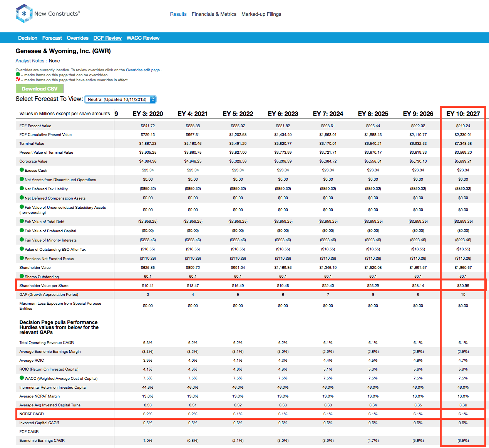Click green dot beside Pensions Net Funded Status

[x=22, y=258]
